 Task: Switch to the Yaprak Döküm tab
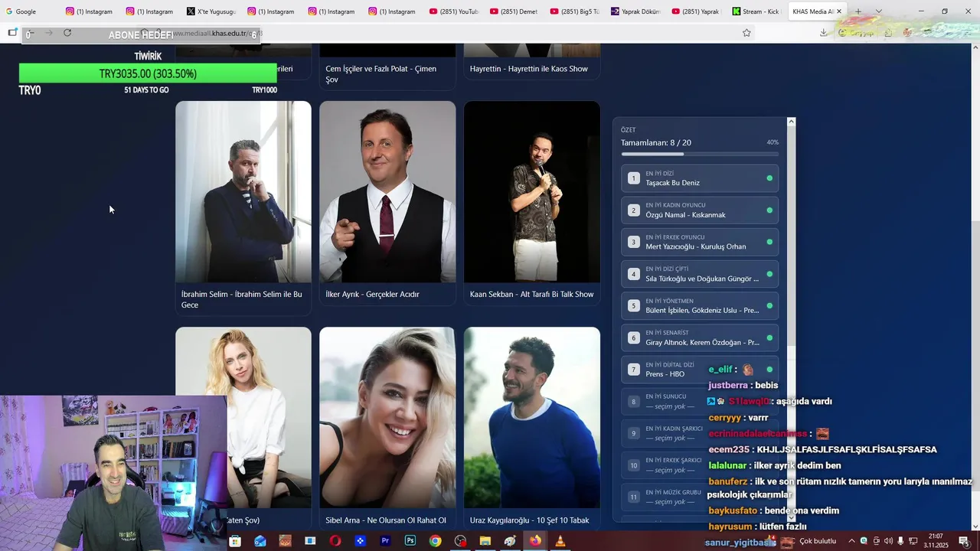pos(635,11)
